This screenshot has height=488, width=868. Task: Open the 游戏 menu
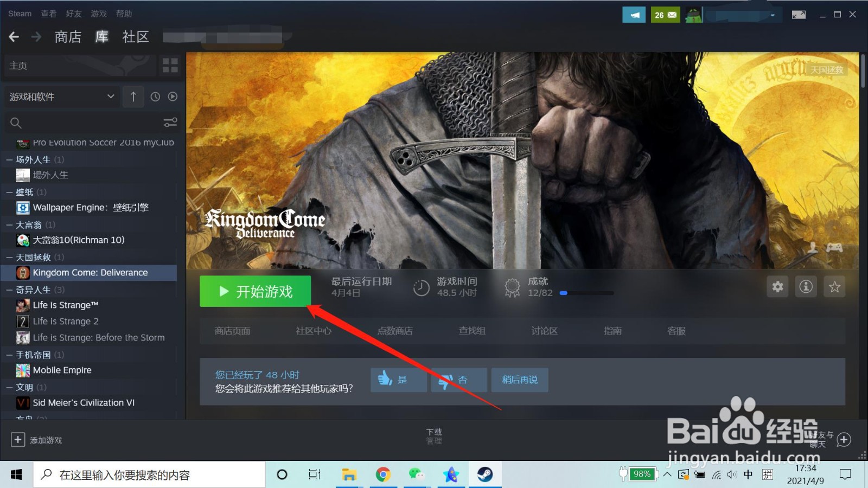(x=99, y=14)
